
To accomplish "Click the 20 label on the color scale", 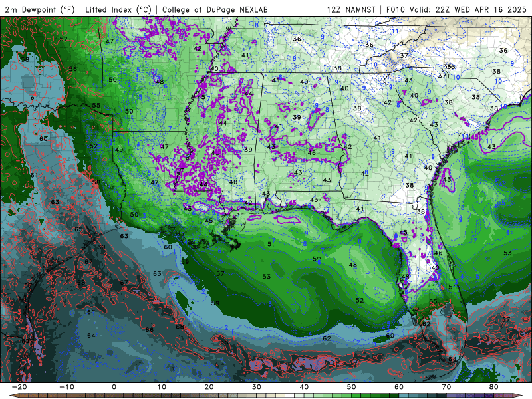I will pyautogui.click(x=209, y=387).
